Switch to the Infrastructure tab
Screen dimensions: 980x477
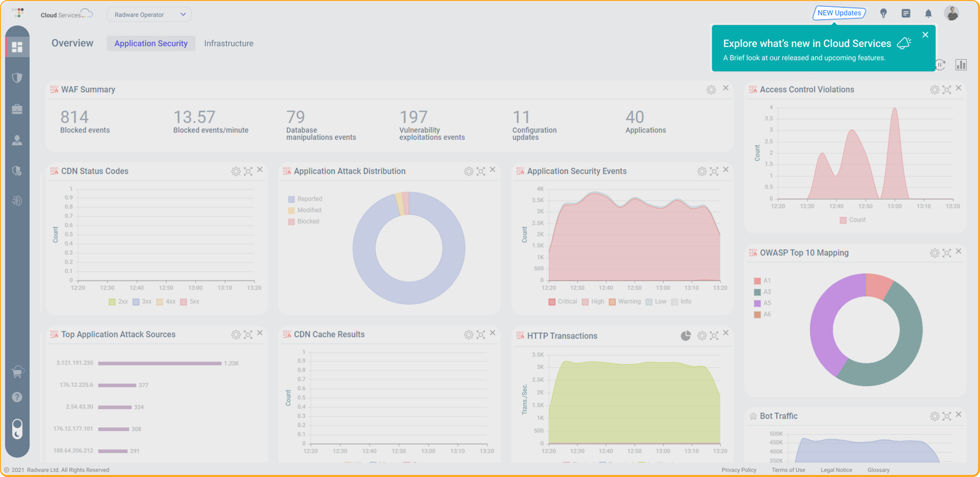pos(229,43)
